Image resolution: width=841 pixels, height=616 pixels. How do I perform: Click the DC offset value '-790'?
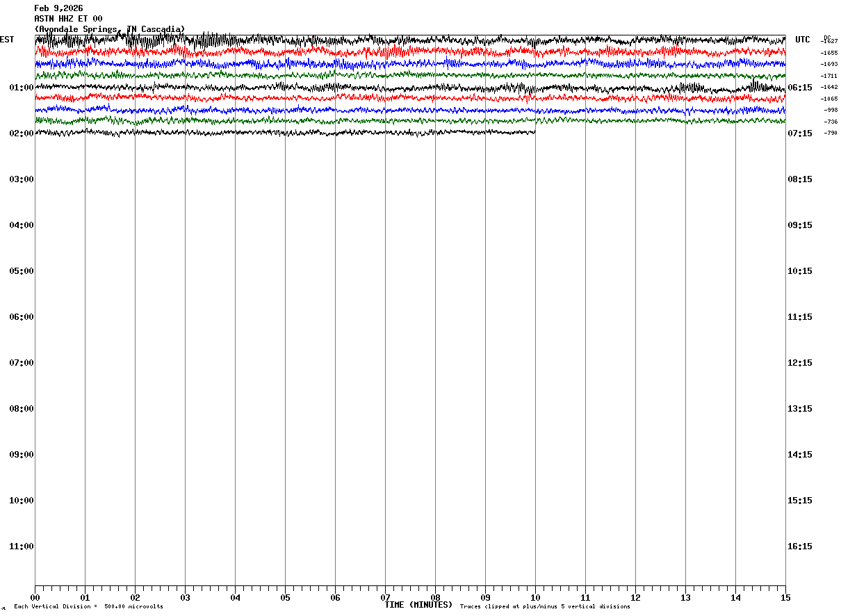[x=831, y=133]
